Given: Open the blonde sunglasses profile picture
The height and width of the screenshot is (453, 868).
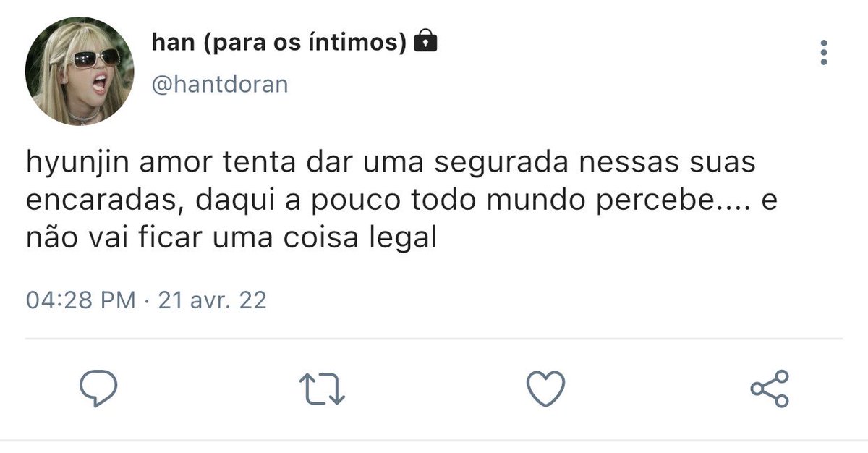Looking at the screenshot, I should (80, 72).
